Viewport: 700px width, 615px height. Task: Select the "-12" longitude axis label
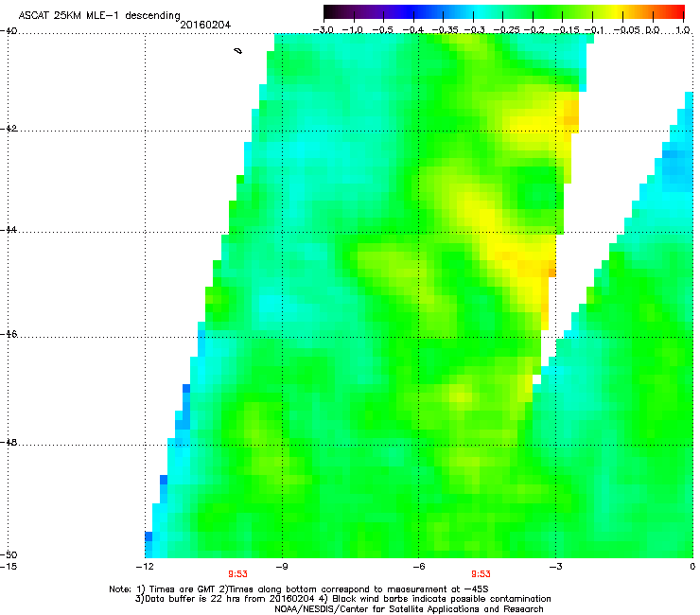pyautogui.click(x=145, y=567)
